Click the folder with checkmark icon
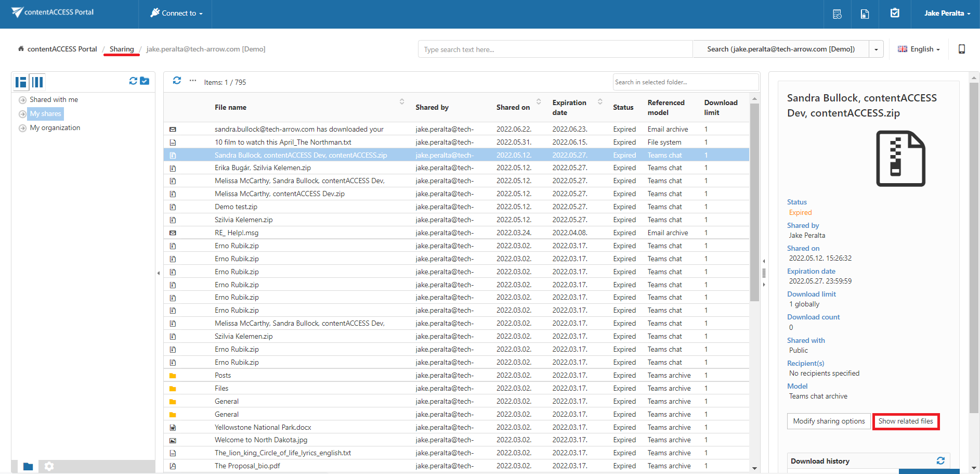 [145, 81]
